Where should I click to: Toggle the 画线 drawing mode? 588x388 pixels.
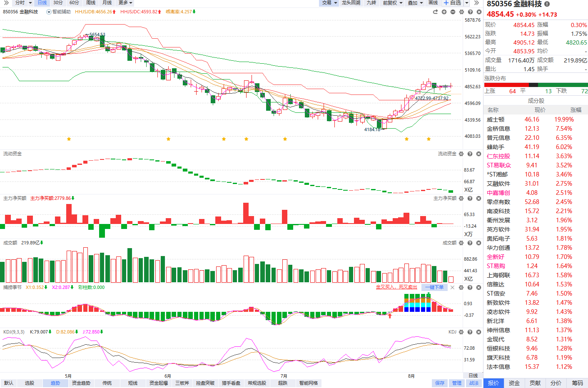tap(433, 2)
